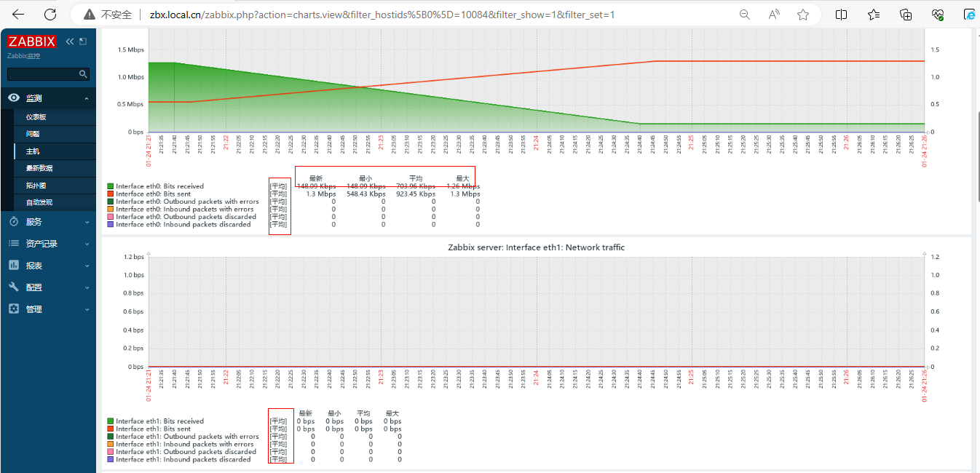Refresh the page with browser reload icon

[50, 15]
